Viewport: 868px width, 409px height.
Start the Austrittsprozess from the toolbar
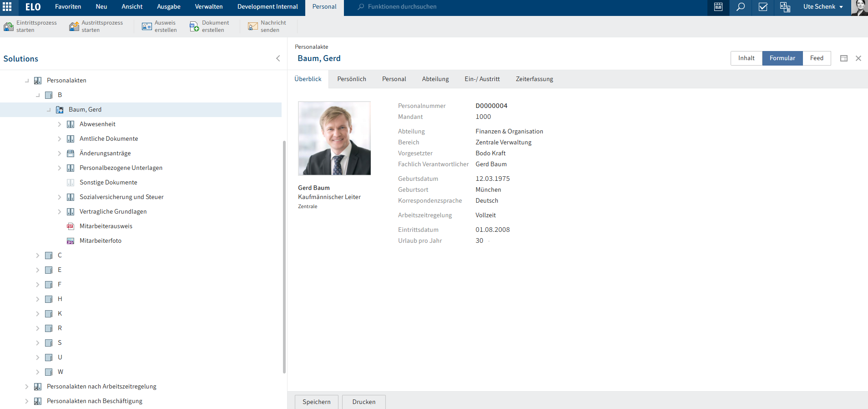74,26
